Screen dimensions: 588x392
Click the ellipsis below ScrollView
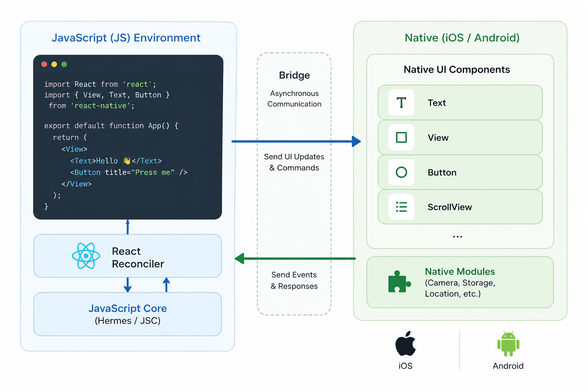[457, 237]
